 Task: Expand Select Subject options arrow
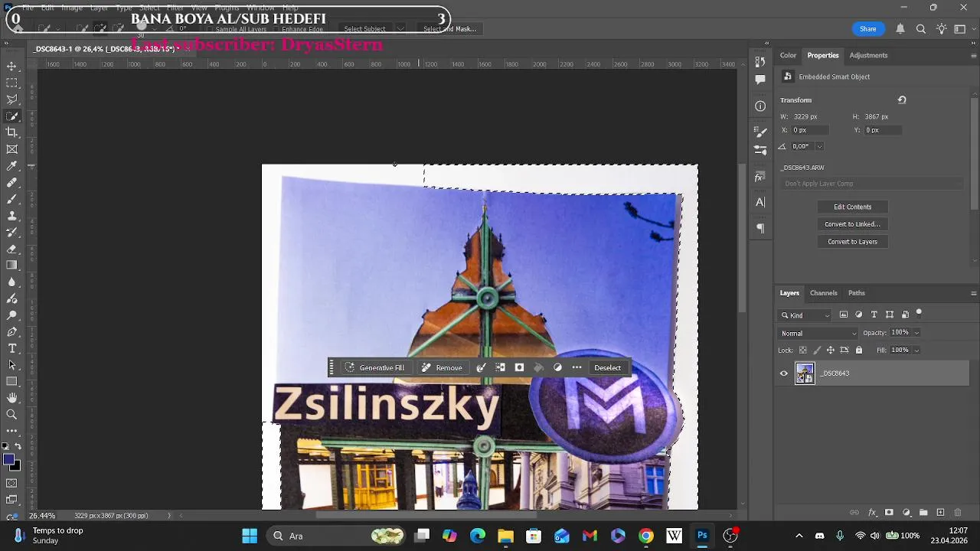click(x=400, y=29)
